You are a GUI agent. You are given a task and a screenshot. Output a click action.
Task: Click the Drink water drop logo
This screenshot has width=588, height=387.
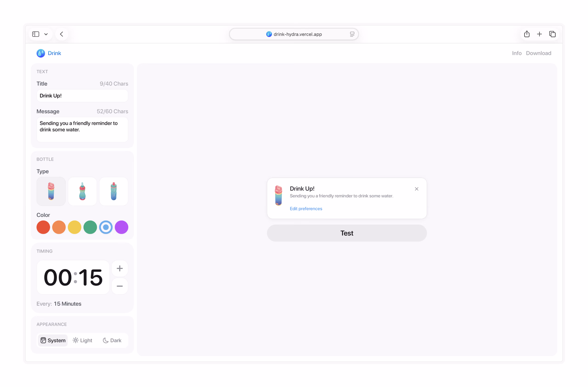(41, 53)
